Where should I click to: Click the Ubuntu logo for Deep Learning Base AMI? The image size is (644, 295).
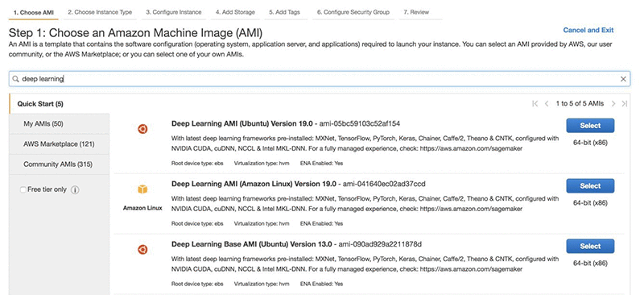click(x=142, y=249)
